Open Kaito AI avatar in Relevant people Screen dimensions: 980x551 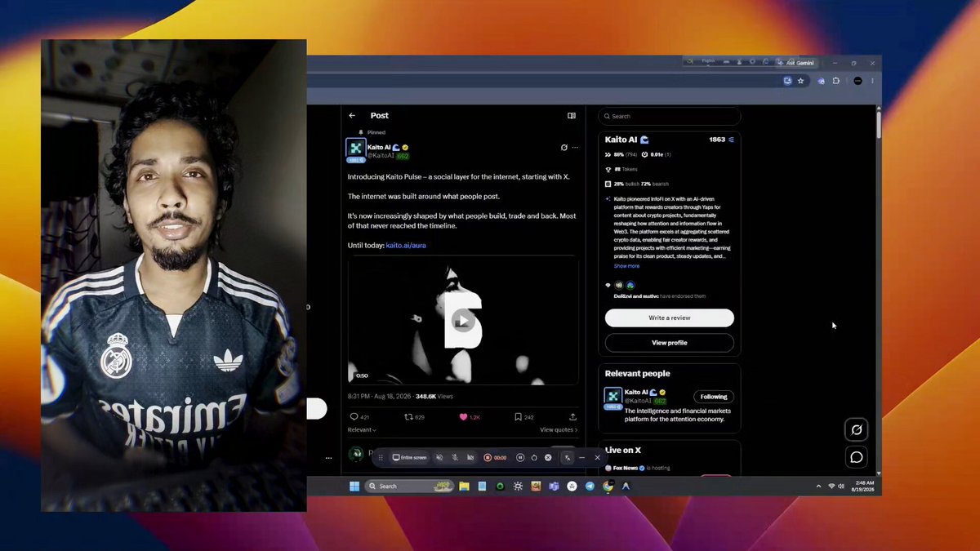(613, 396)
